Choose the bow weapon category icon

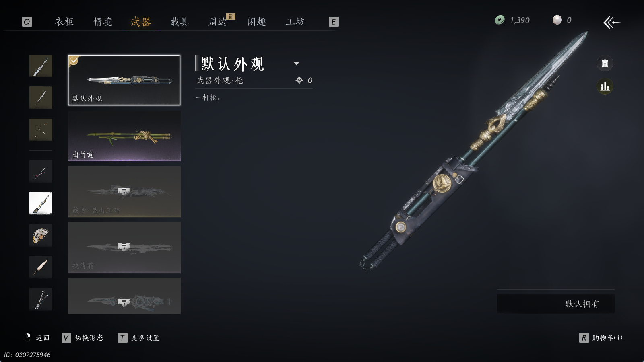click(x=41, y=130)
